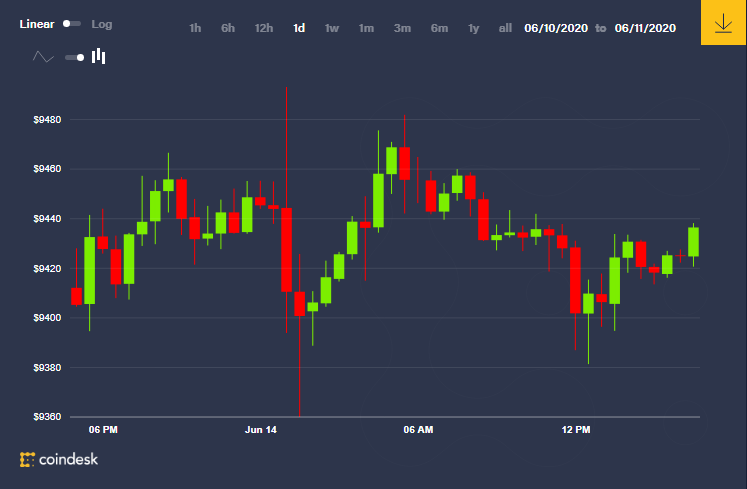The image size is (747, 489).
Task: Open the CoinDesk logo link
Action: 59,459
